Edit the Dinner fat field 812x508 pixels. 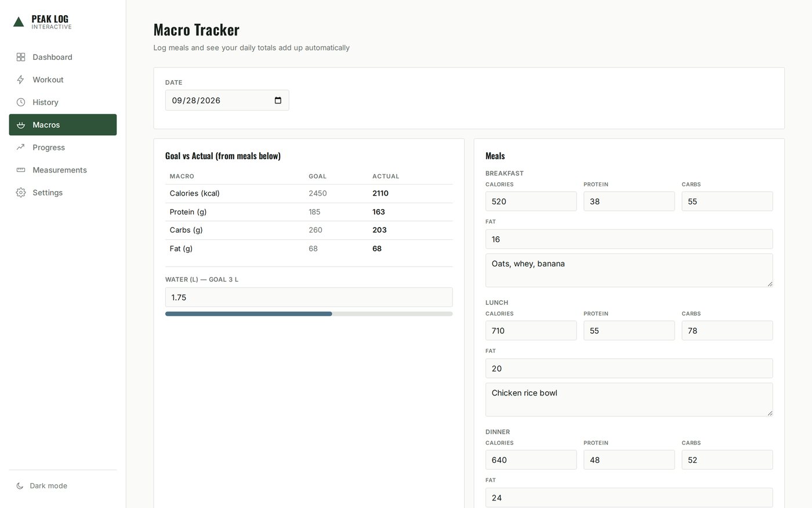pyautogui.click(x=629, y=498)
